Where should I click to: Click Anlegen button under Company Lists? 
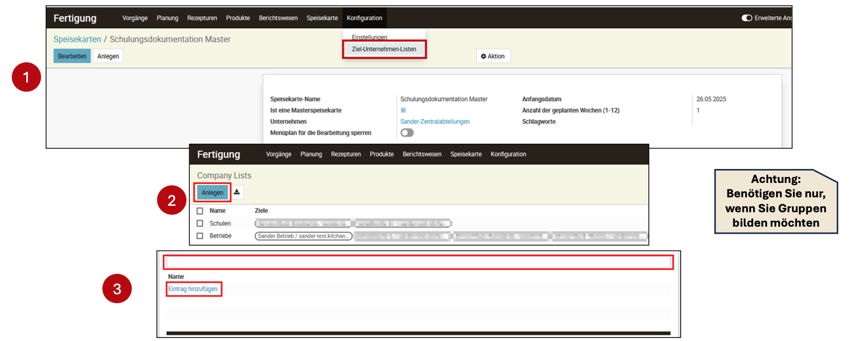pos(212,192)
